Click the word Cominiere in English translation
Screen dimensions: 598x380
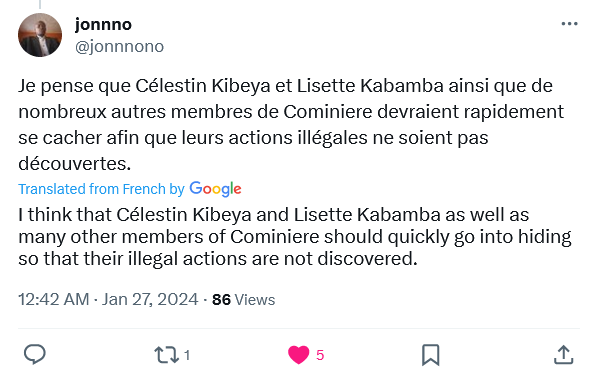coord(275,237)
